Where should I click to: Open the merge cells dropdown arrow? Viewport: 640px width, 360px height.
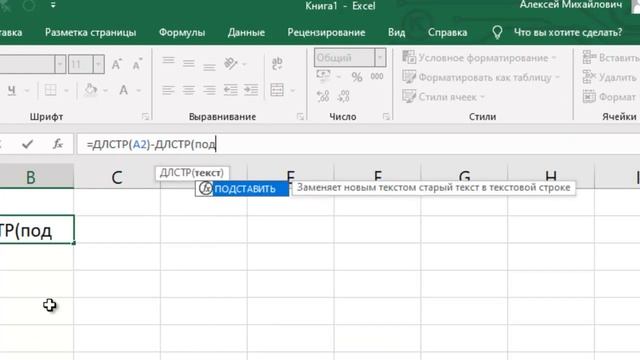293,90
